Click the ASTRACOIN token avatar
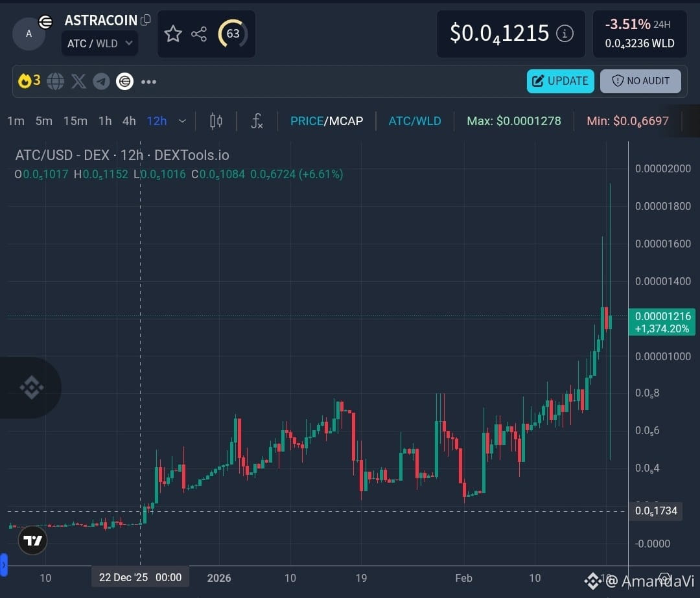 (29, 34)
